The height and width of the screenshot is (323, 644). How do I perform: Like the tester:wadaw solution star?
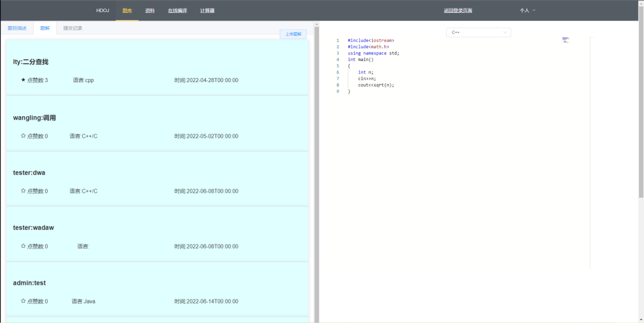tap(23, 246)
